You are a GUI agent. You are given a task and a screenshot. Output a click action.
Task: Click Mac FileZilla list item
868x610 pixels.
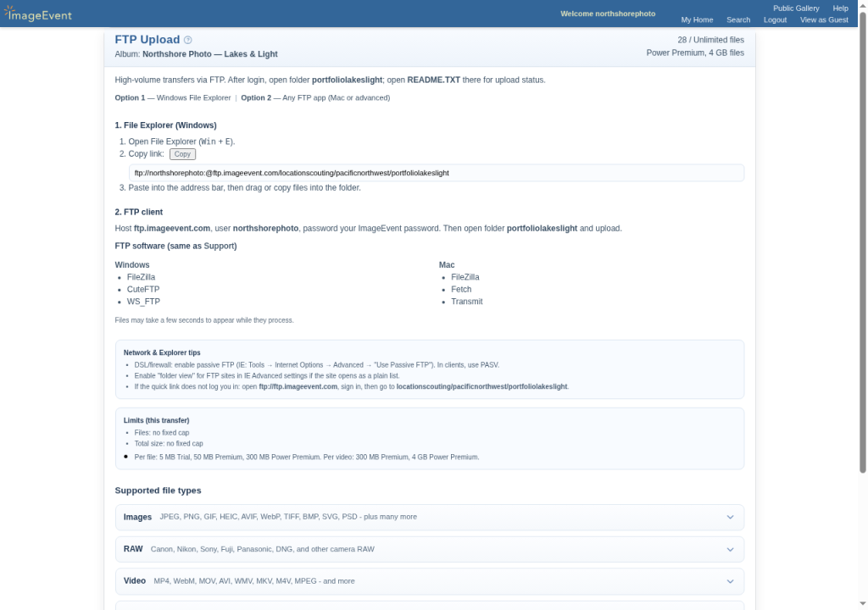tap(465, 277)
